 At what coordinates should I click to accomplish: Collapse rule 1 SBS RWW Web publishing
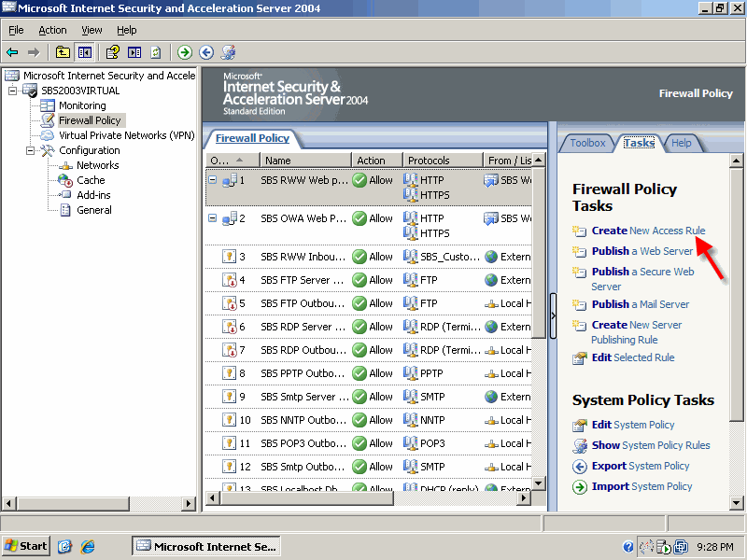tap(213, 180)
